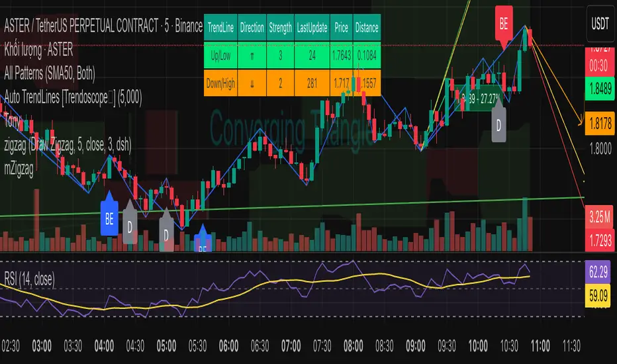The image size is (617, 364).
Task: Open the USDT currency selector
Action: [x=600, y=23]
